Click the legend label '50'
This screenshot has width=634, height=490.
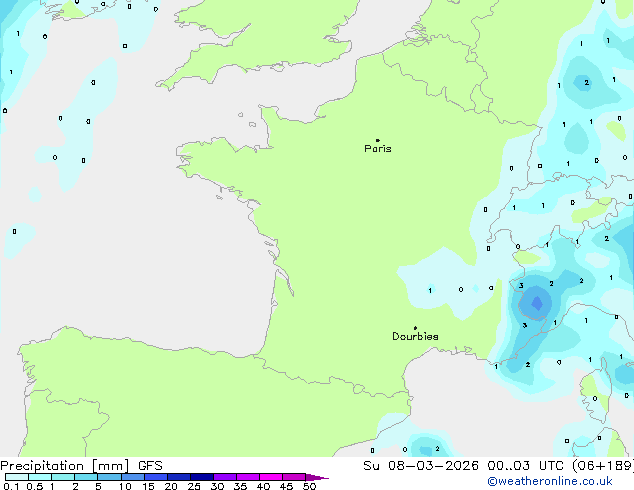click(x=309, y=486)
